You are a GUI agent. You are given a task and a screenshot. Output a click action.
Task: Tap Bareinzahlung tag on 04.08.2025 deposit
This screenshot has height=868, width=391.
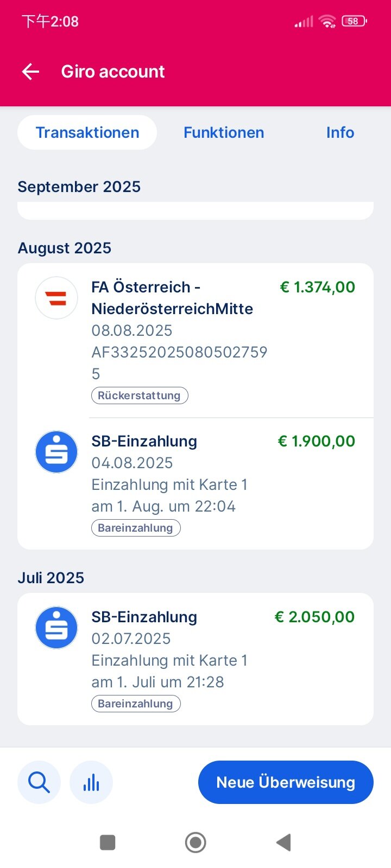pos(136,528)
